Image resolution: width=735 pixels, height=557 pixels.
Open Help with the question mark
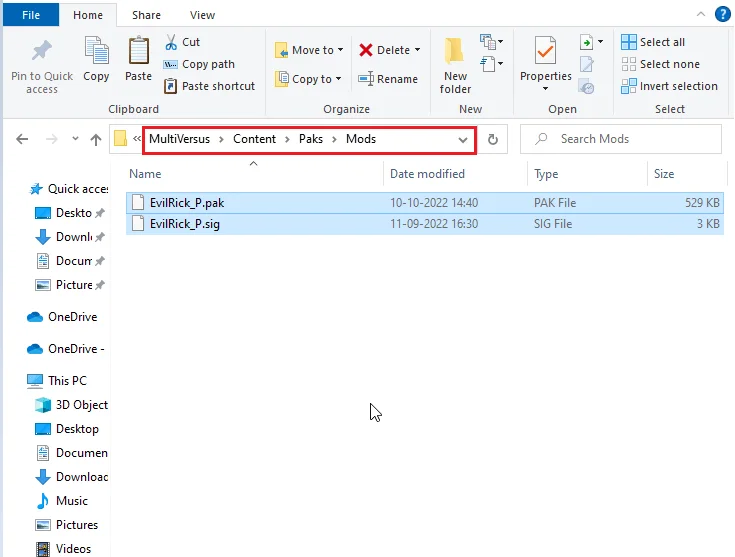(x=722, y=14)
